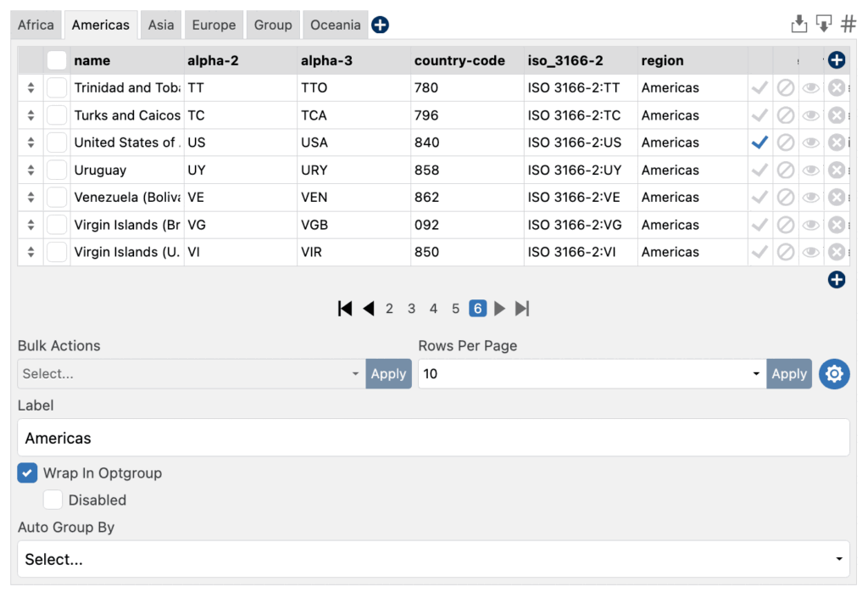This screenshot has width=868, height=598.
Task: Click the import download icon at top right
Action: 798,24
